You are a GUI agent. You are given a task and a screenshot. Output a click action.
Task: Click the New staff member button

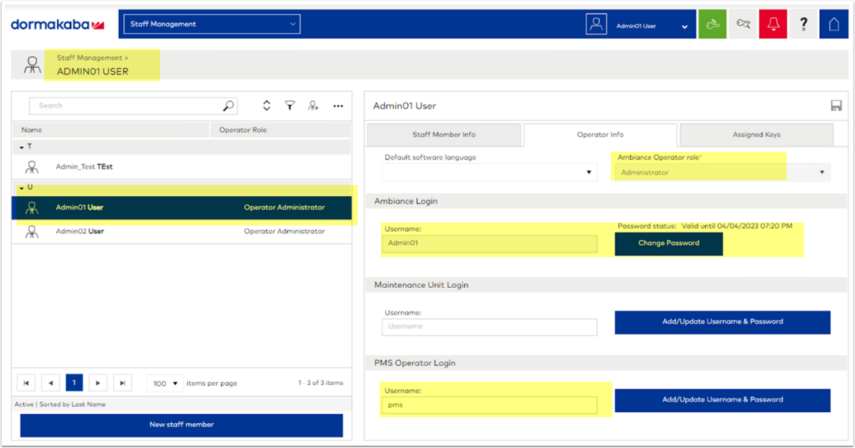181,425
